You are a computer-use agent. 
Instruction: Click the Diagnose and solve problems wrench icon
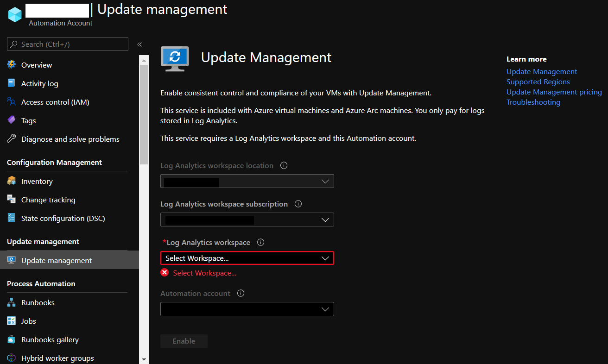point(12,138)
